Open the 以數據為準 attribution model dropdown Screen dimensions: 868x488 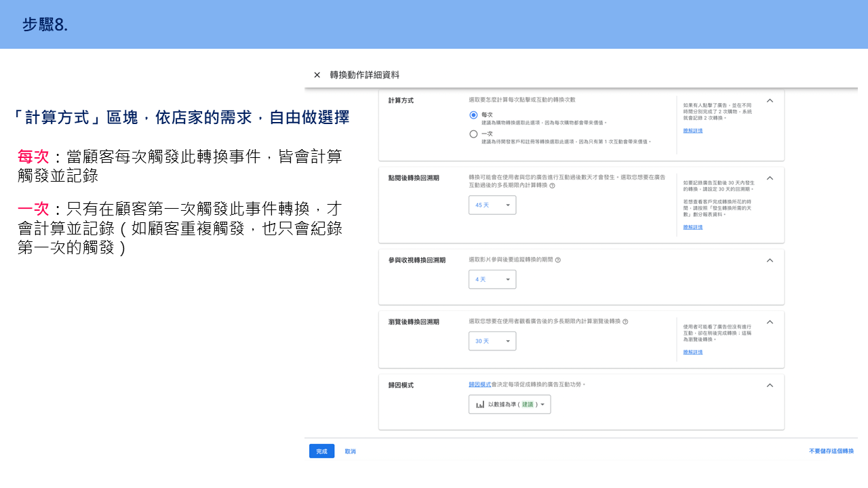click(510, 405)
